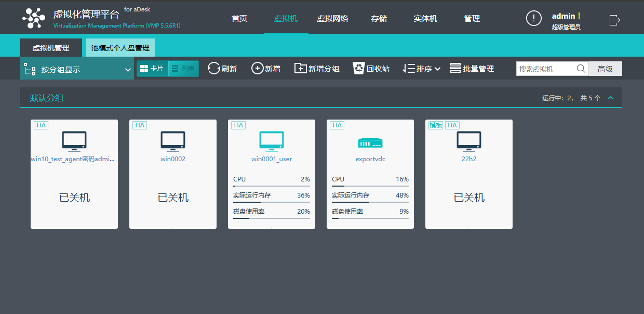Collapse the 默认分组 group section
This screenshot has width=644, height=314.
611,98
